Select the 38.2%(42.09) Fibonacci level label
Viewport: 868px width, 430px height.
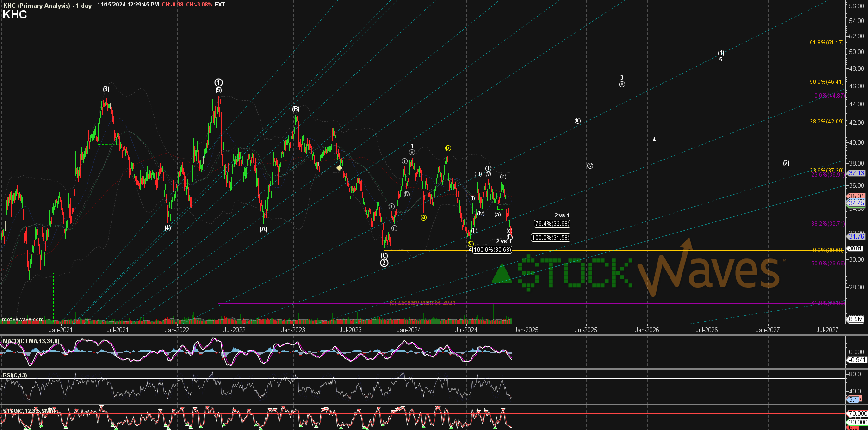click(x=826, y=122)
